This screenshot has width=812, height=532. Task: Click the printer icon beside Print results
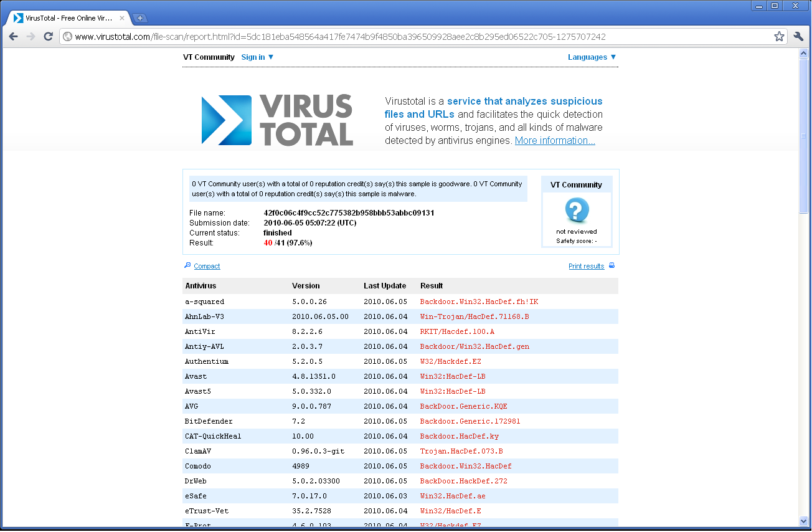pos(611,266)
